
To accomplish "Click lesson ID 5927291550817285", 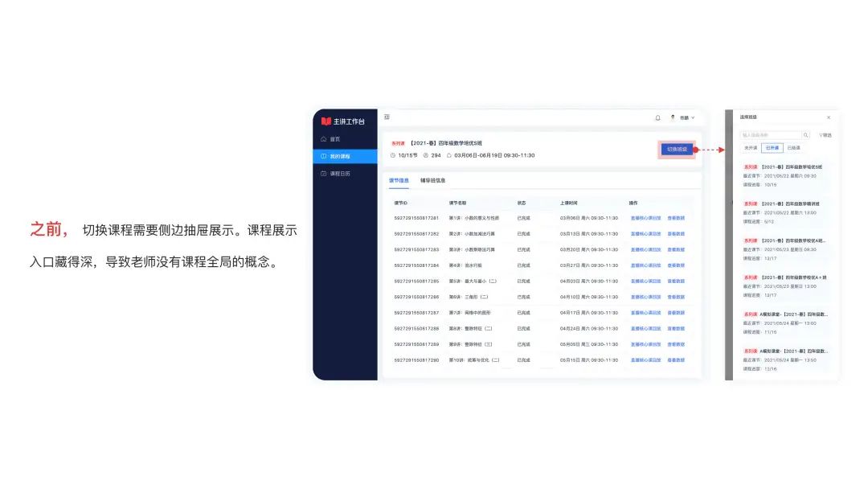I will (x=416, y=281).
